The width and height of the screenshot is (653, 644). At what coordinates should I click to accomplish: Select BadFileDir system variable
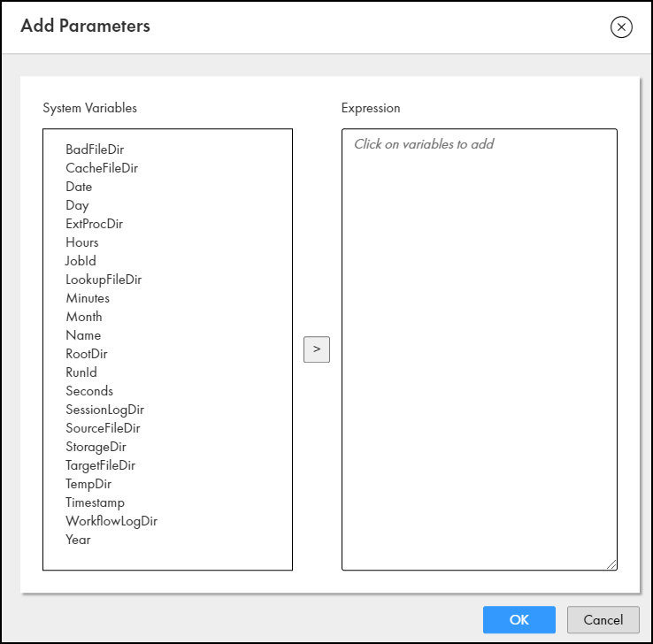(95, 149)
